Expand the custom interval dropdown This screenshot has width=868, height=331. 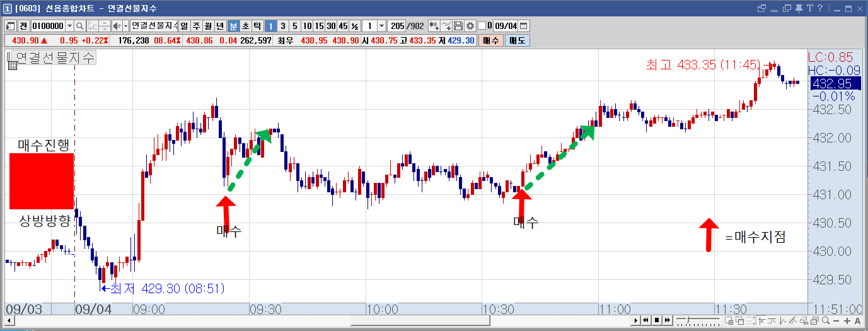click(381, 26)
